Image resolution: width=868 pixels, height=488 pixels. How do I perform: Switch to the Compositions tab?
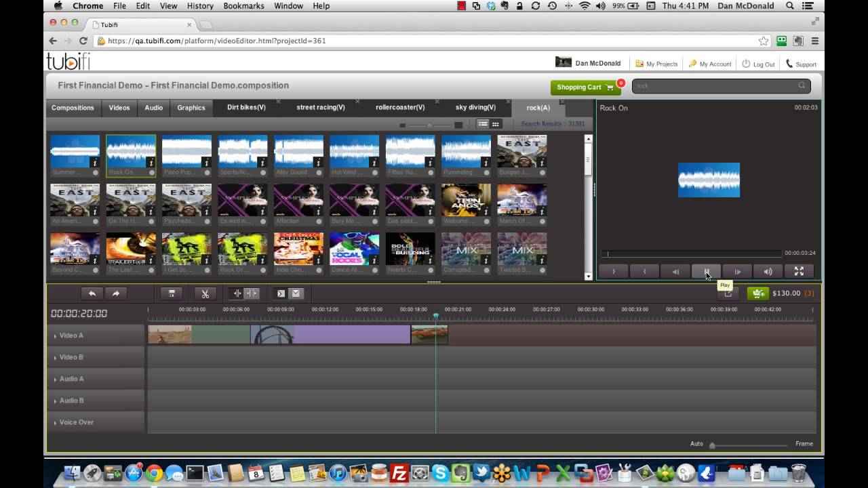[x=73, y=108]
